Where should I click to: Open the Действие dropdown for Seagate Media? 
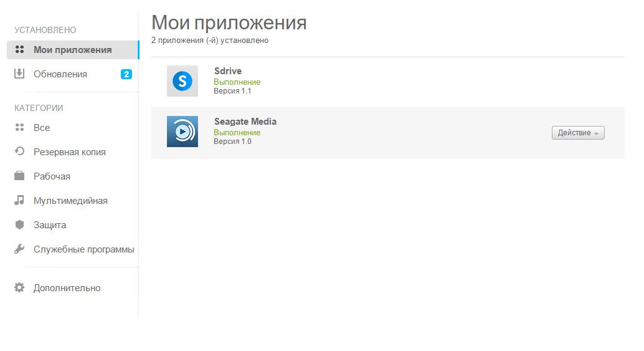pos(578,133)
